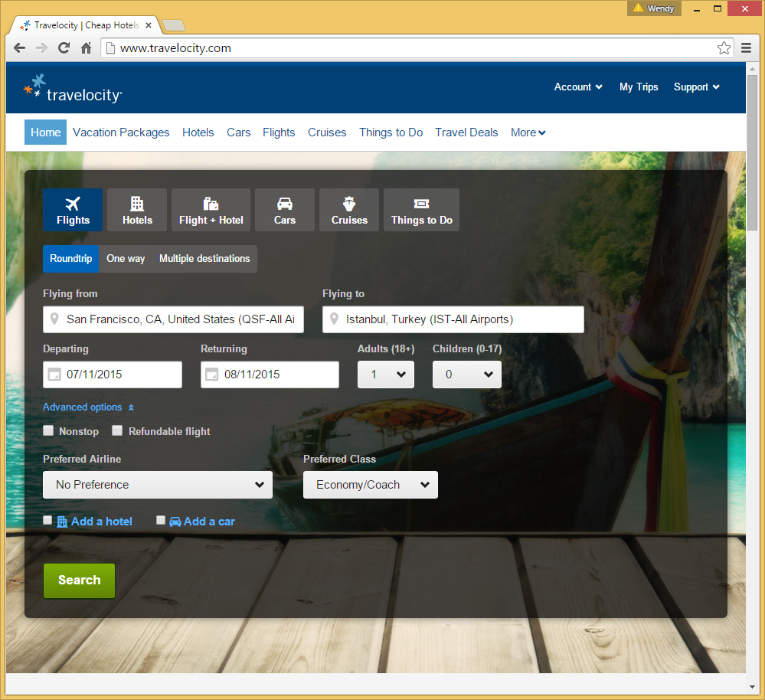The width and height of the screenshot is (765, 700).
Task: Choose Multiple destinations trip type
Action: (204, 259)
